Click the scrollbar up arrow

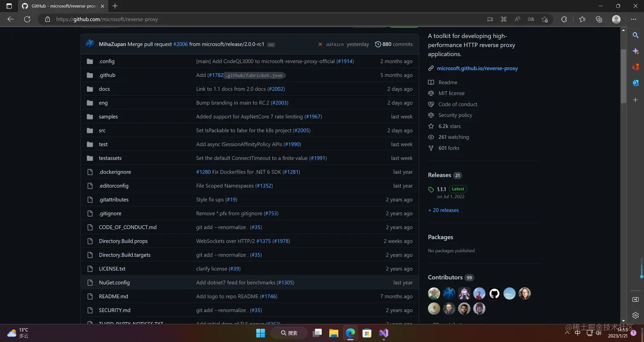coord(623,30)
